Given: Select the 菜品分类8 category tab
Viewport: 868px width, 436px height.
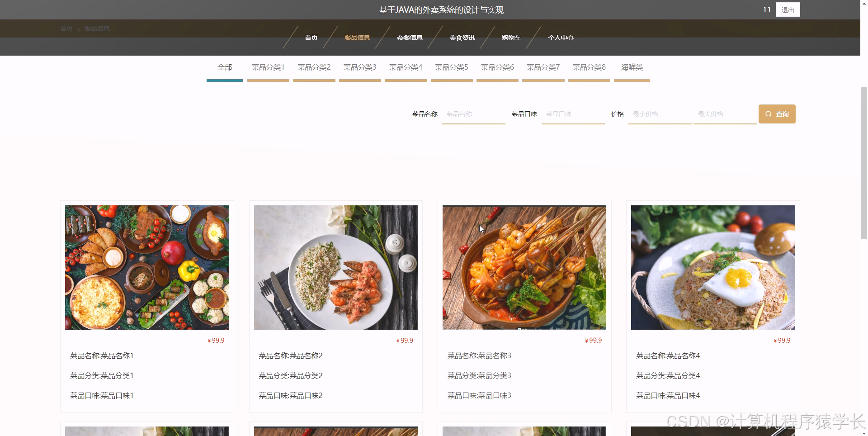Looking at the screenshot, I should pyautogui.click(x=589, y=68).
